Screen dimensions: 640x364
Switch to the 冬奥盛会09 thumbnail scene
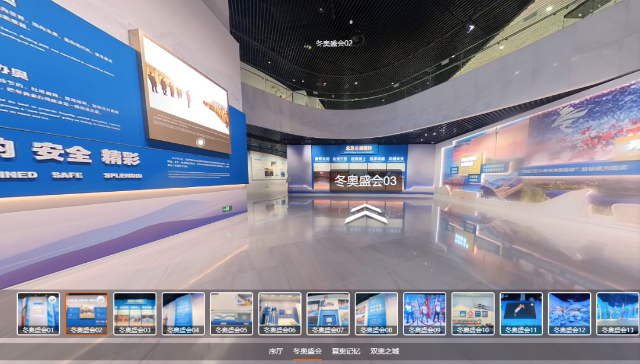(x=425, y=313)
